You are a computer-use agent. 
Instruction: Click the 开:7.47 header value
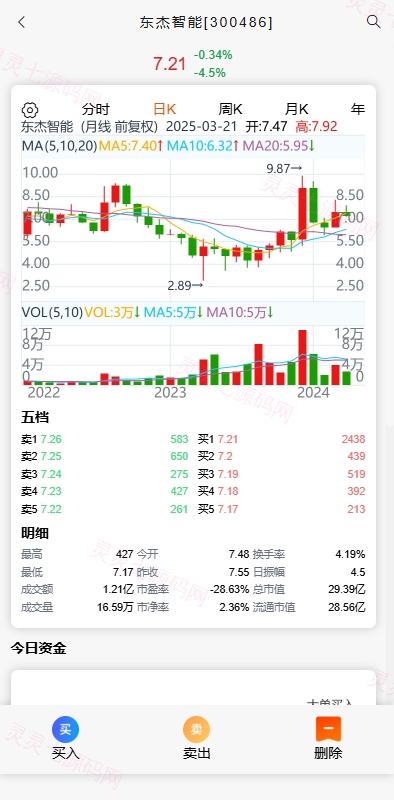[266, 127]
